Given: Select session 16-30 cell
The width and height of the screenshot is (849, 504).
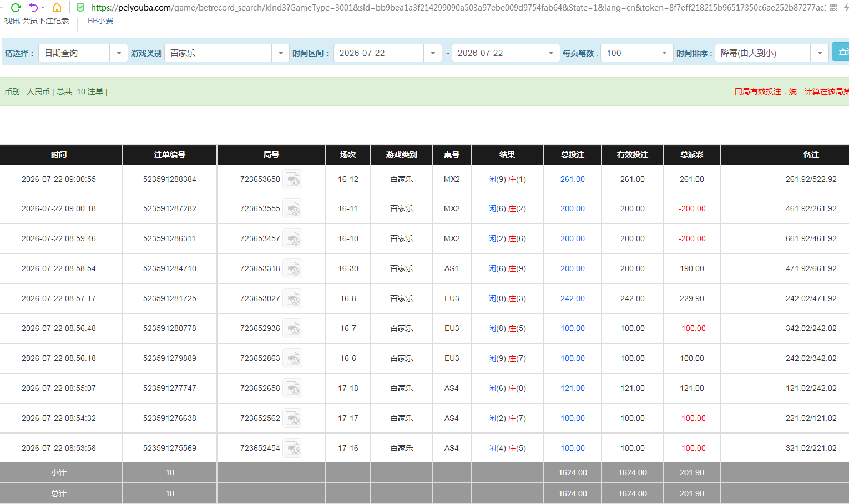Looking at the screenshot, I should [348, 269].
